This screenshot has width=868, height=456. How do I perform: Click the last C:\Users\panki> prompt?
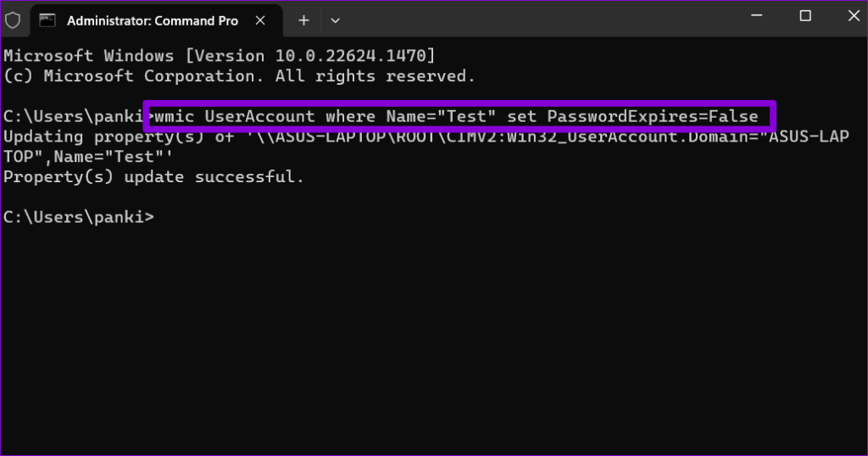(79, 217)
